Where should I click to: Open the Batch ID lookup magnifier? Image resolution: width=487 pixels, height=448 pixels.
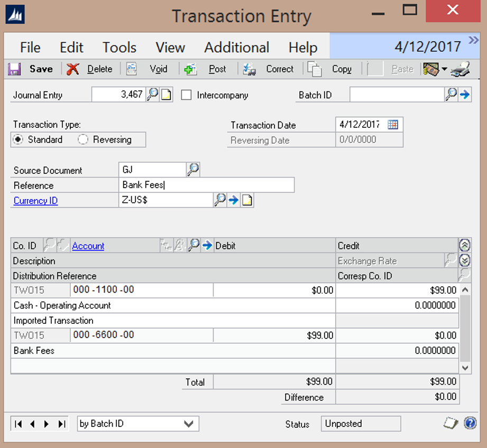point(451,95)
